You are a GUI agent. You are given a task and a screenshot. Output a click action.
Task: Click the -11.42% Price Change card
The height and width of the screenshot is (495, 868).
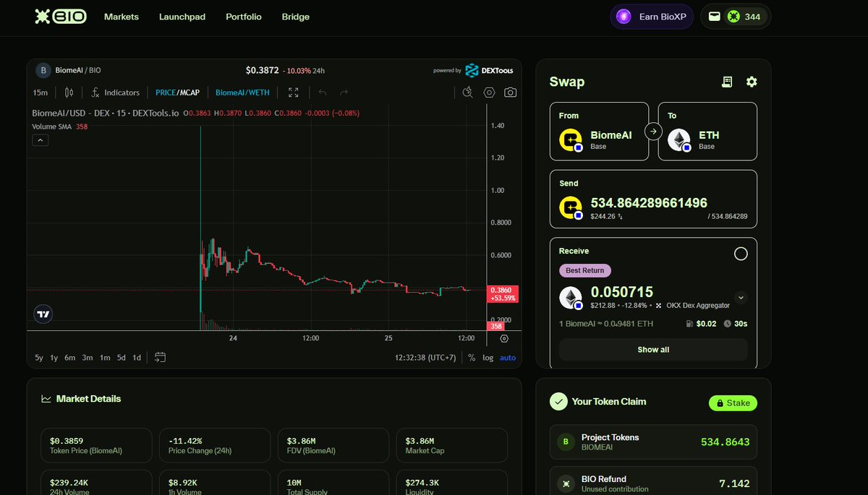[x=215, y=445]
